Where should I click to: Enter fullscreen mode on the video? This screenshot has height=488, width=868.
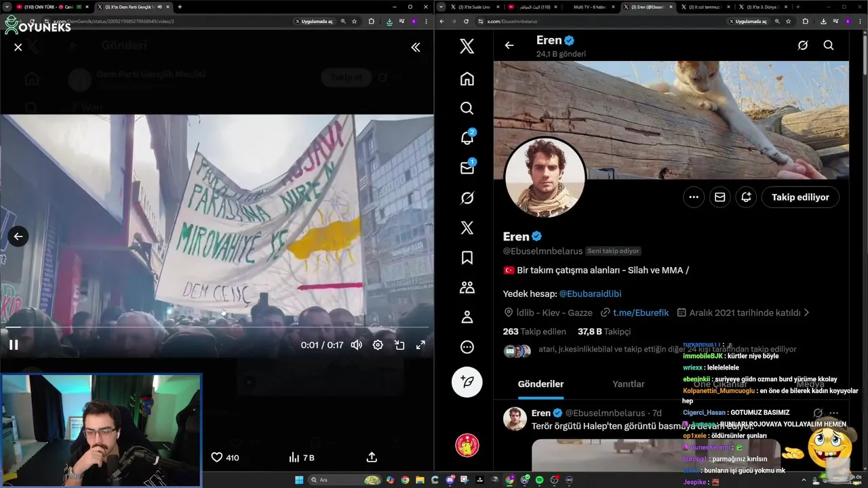(x=420, y=345)
